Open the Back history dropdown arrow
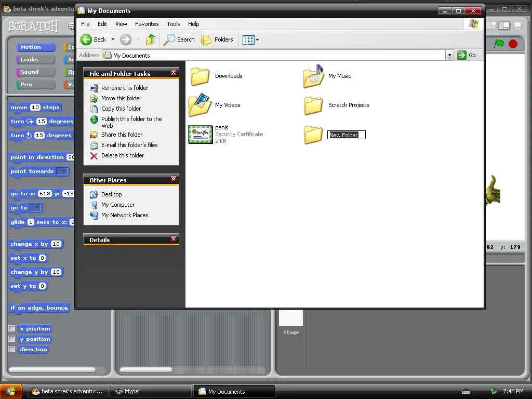 [113, 39]
